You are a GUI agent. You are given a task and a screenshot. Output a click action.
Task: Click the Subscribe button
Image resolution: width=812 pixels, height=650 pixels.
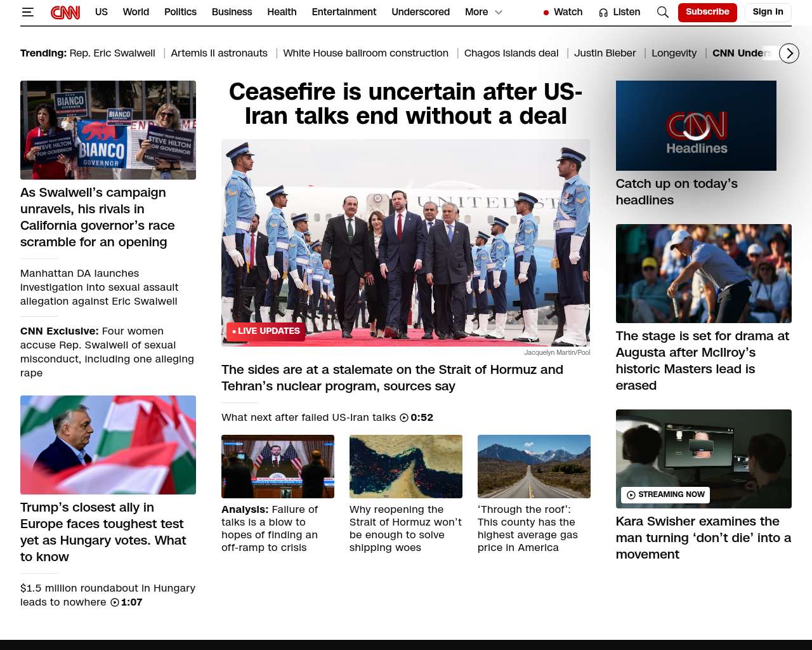pos(707,12)
